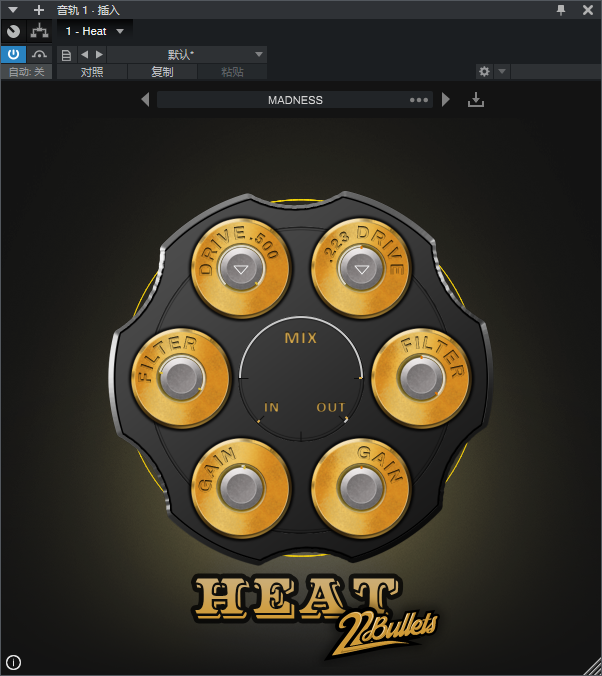Load previous host preset with left triangle
The height and width of the screenshot is (676, 602).
coord(85,54)
